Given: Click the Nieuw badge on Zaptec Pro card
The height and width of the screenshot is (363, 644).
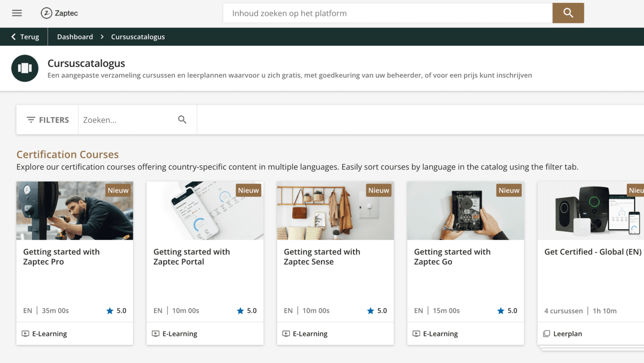Looking at the screenshot, I should tap(118, 190).
